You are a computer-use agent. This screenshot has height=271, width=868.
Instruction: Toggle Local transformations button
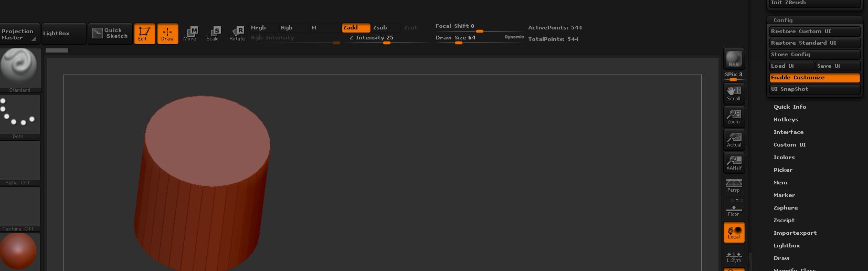coord(734,232)
